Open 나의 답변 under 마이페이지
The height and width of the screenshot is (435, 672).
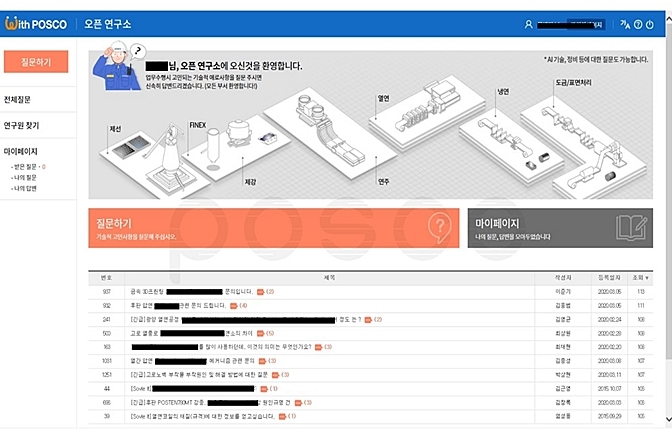tap(25, 188)
